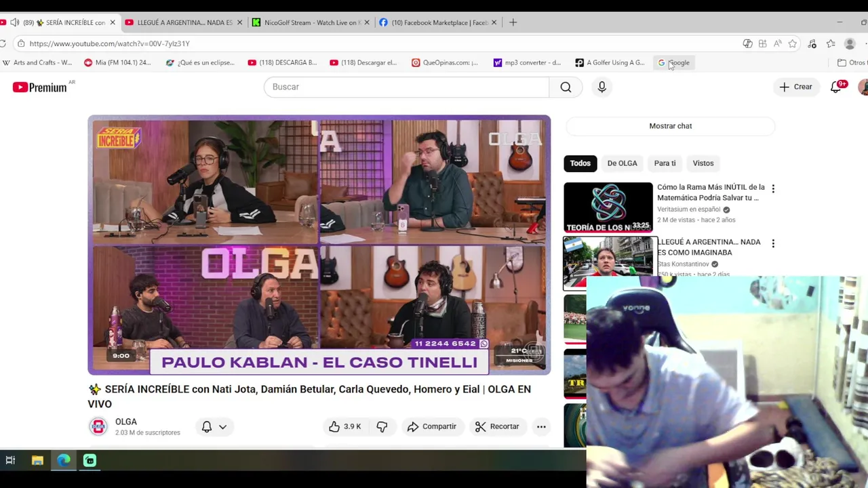The image size is (868, 488).
Task: Click the OLGA video player
Action: point(319,245)
